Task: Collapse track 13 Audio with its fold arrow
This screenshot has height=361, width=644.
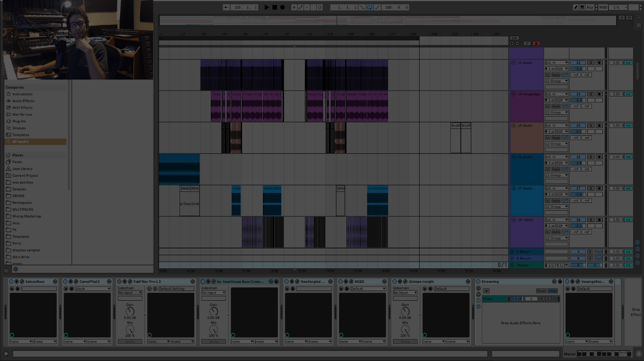Action: pos(514,63)
